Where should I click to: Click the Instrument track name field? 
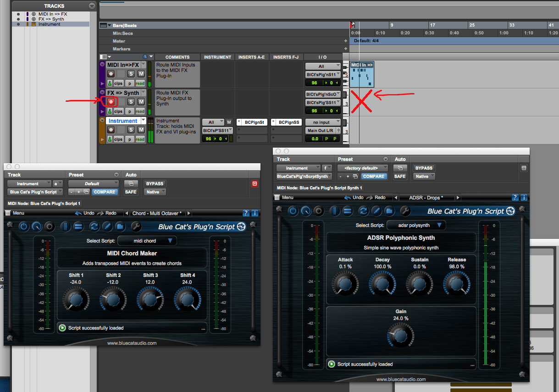[123, 121]
